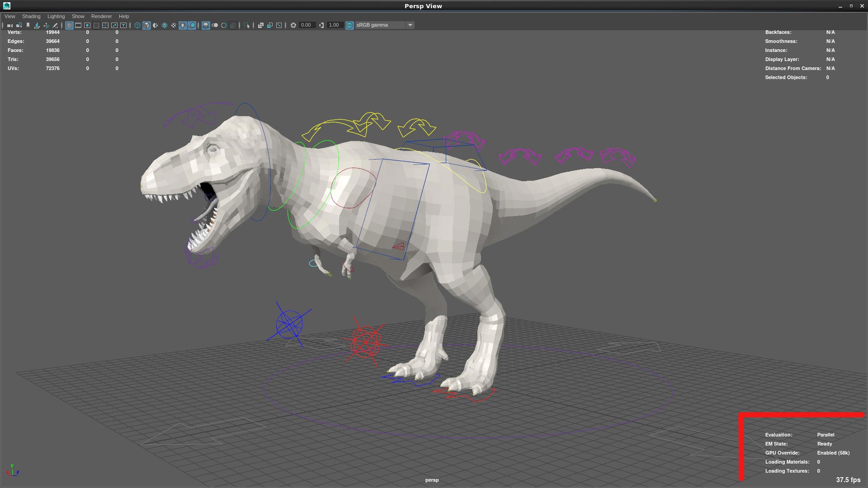Click the Gamma contrast icon
The height and width of the screenshot is (488, 868).
(321, 25)
